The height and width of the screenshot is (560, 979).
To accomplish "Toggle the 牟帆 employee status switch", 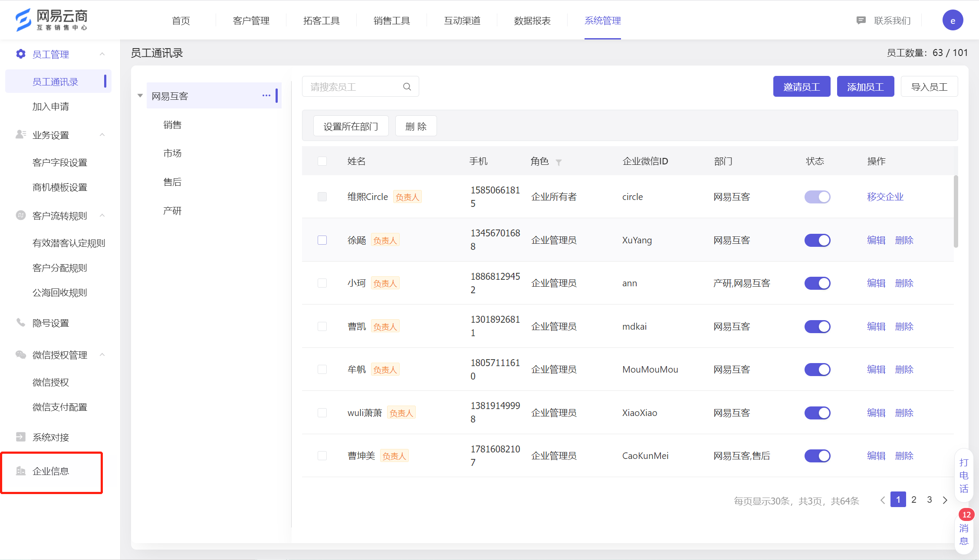I will click(818, 368).
